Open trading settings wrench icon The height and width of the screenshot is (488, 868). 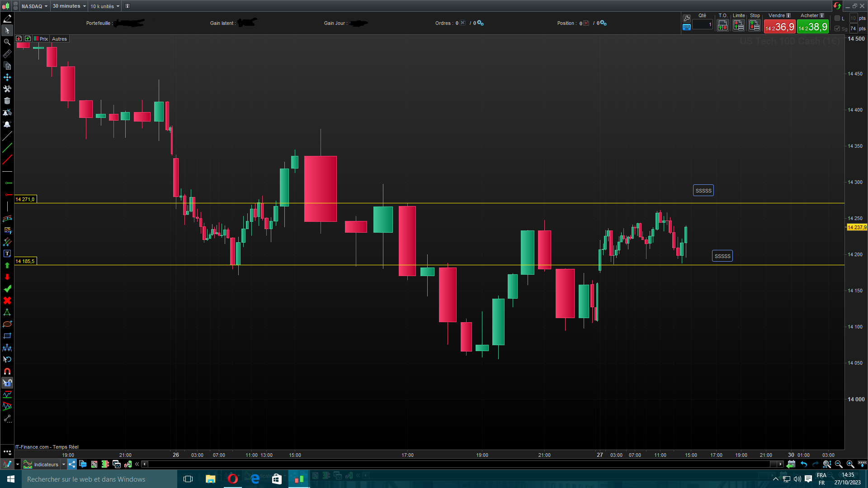pyautogui.click(x=686, y=18)
